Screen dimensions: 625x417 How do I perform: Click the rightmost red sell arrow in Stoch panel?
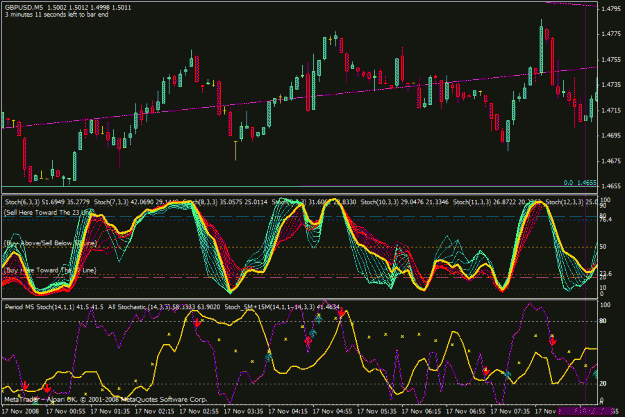[x=552, y=340]
